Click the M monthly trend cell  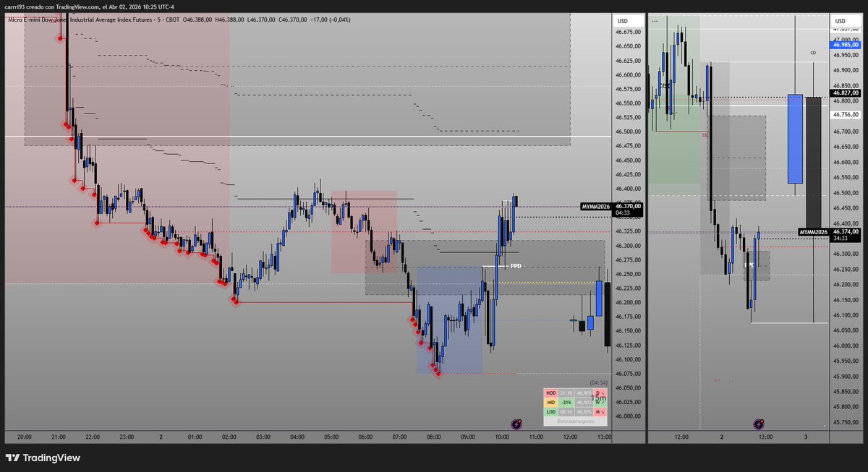(x=599, y=411)
